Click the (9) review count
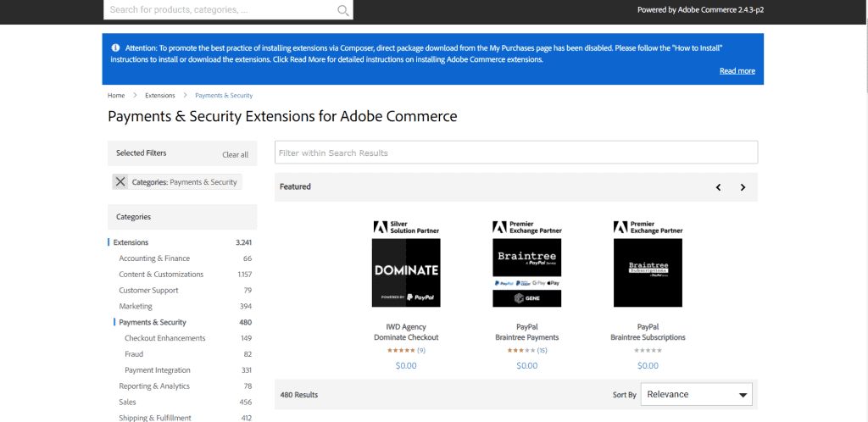This screenshot has width=868, height=422. click(x=421, y=350)
